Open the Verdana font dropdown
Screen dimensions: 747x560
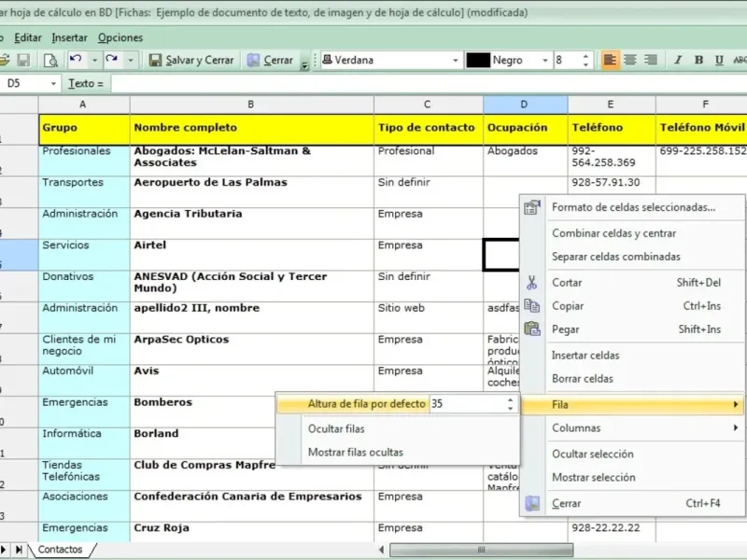pyautogui.click(x=456, y=61)
